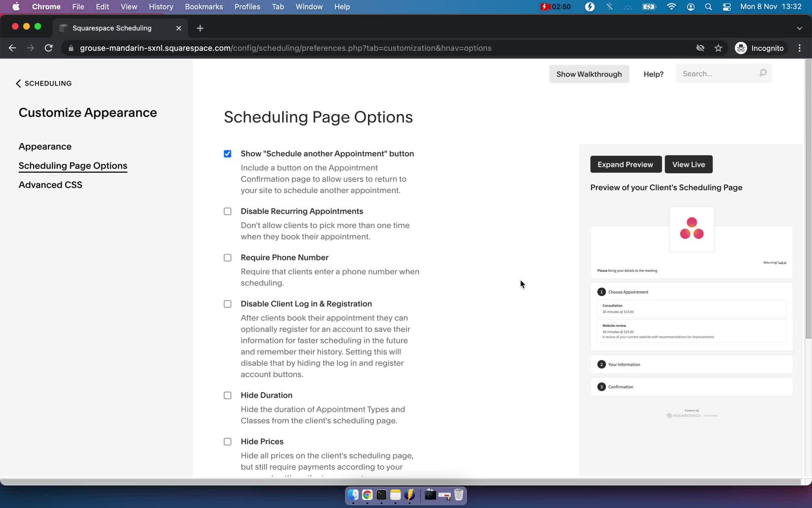Select Website review appointment in preview
The image size is (812, 508).
pos(691,331)
